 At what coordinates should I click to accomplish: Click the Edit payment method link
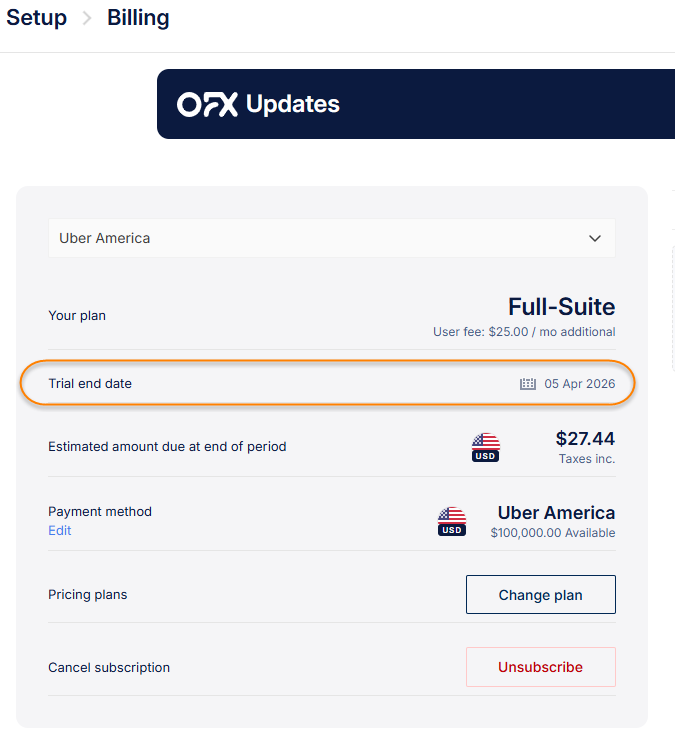tap(60, 531)
